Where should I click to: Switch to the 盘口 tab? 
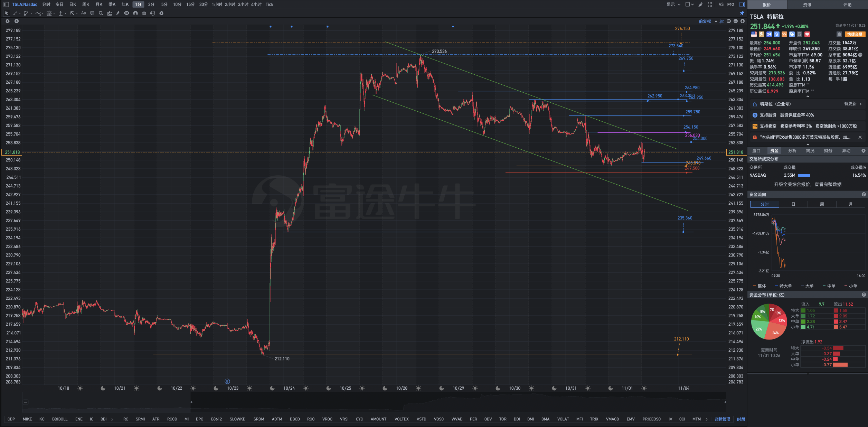click(x=756, y=151)
